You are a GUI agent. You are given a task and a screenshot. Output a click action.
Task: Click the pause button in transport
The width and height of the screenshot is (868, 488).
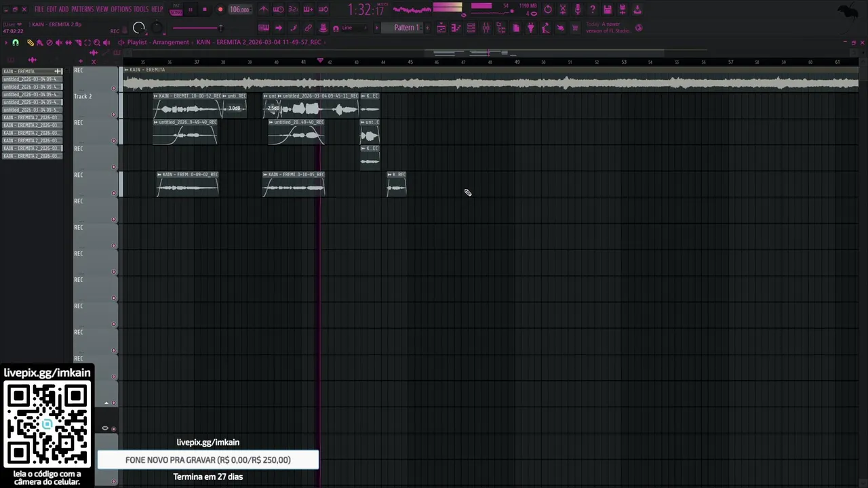point(191,9)
